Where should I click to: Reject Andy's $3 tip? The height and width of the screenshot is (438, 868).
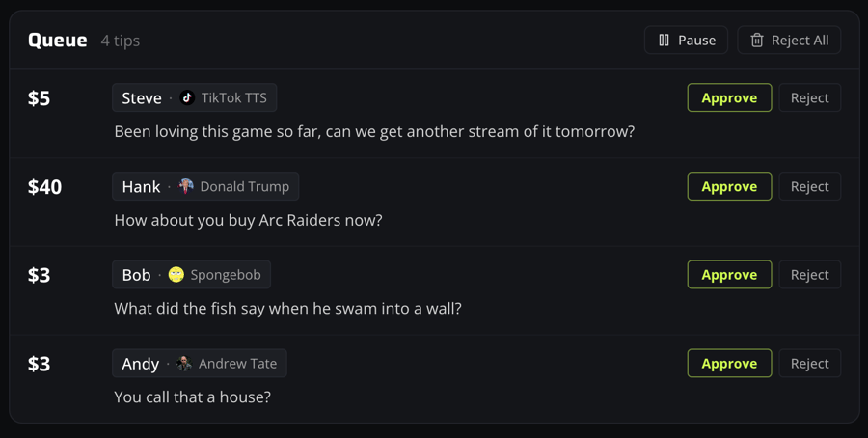click(809, 364)
